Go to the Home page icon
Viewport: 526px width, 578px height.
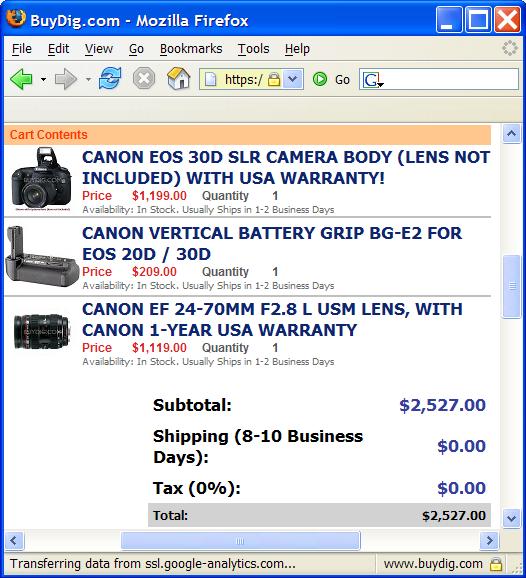(179, 79)
